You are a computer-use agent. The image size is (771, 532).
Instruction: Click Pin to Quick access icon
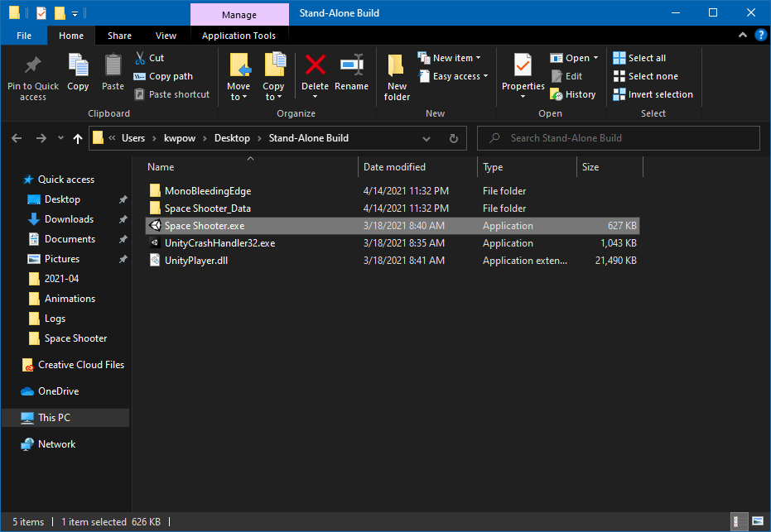coord(33,65)
